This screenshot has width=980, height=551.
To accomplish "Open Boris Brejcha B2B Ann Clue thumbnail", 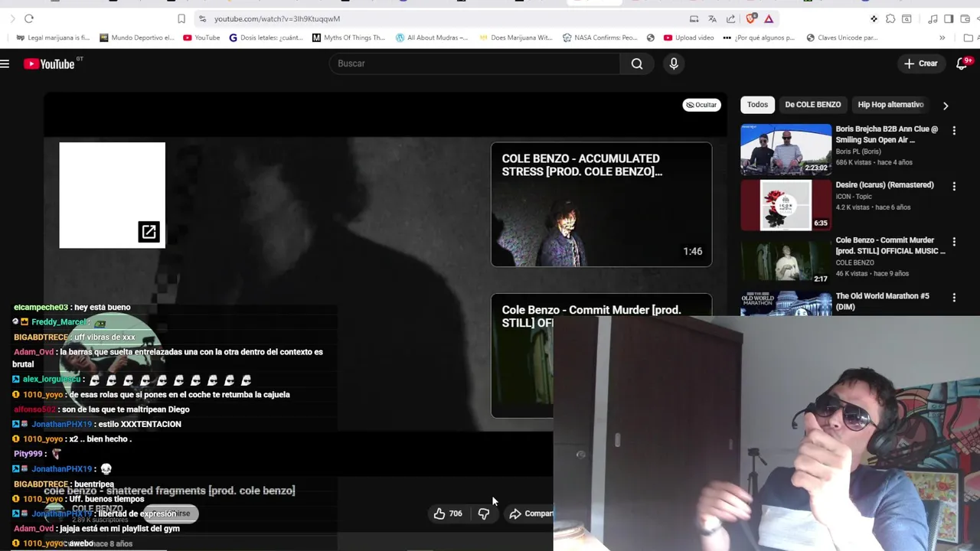I will [x=786, y=149].
